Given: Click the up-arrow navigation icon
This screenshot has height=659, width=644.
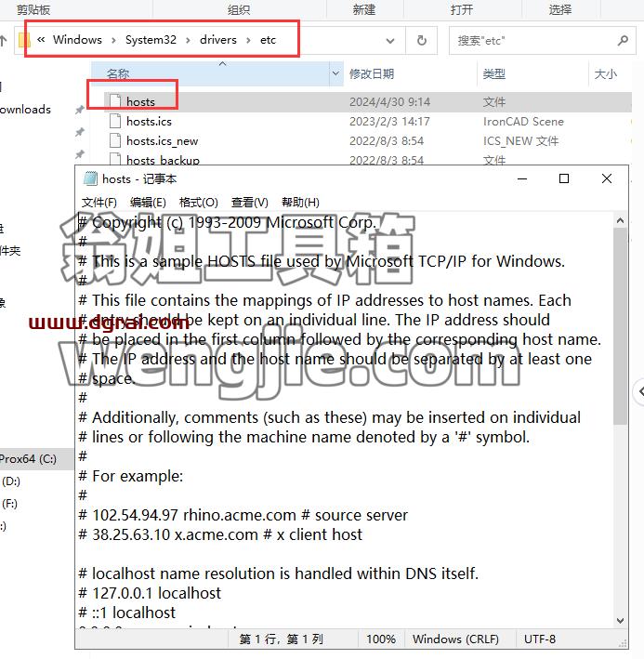Looking at the screenshot, I should (x=4, y=40).
